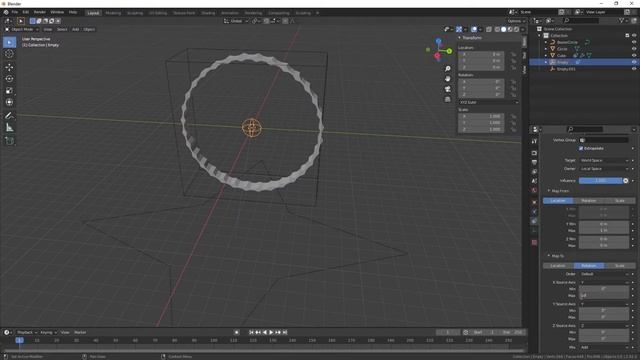Viewport: 640px width, 360px height.
Task: Open the World properties tab icon
Action: [x=534, y=191]
